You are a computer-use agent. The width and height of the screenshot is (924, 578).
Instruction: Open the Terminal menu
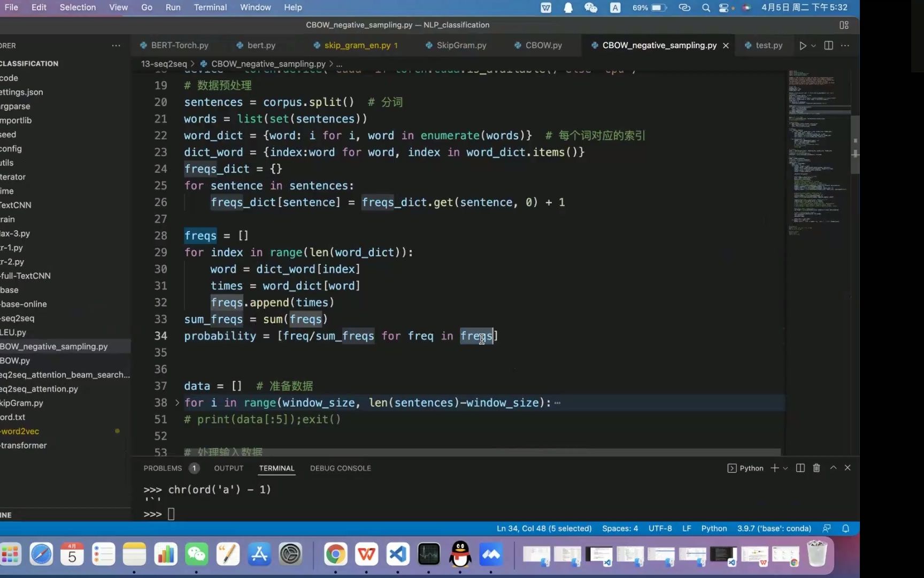(x=210, y=7)
